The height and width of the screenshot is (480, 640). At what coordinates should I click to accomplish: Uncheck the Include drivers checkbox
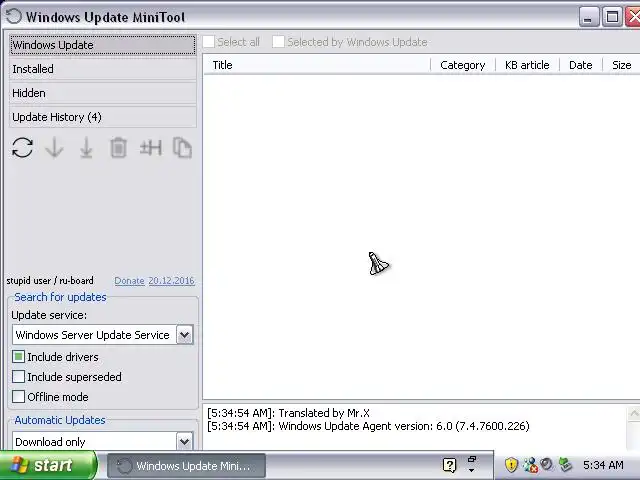pyautogui.click(x=18, y=357)
